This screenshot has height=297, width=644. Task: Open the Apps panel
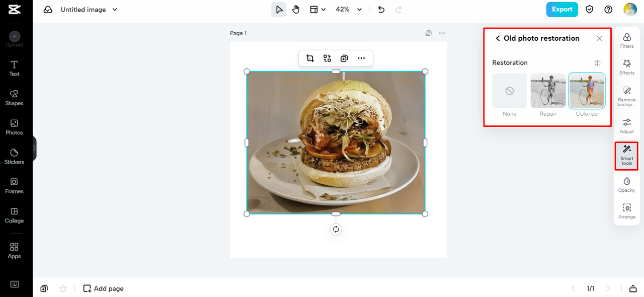coord(14,251)
